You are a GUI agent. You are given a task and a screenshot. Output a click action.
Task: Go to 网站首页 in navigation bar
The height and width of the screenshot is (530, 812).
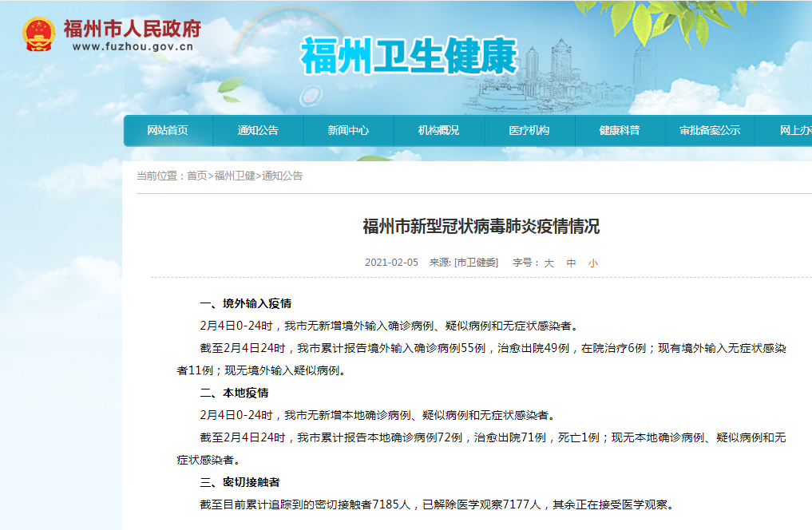pos(168,130)
